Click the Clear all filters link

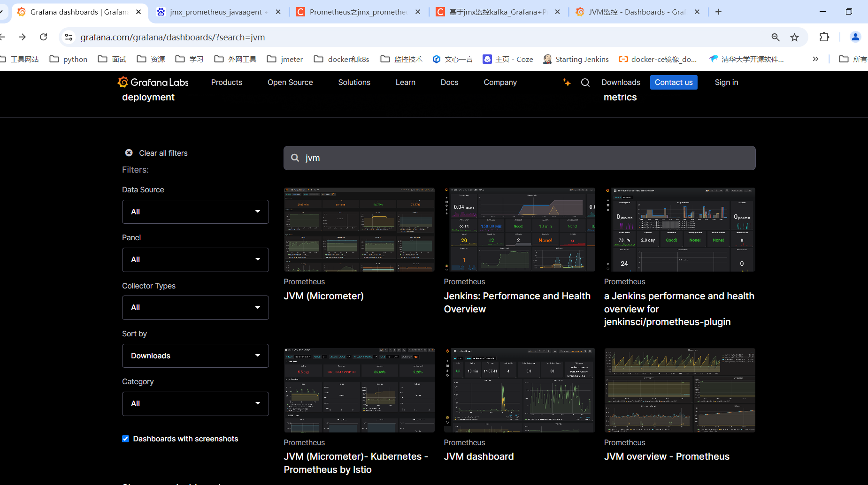(163, 153)
